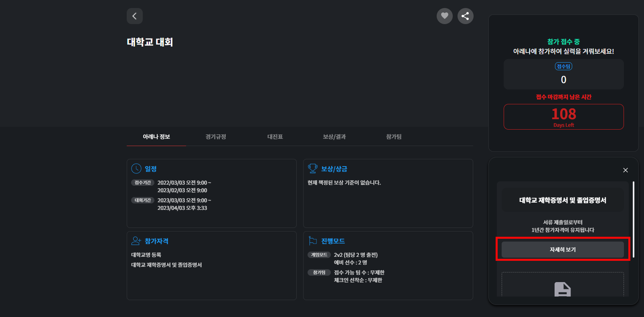Go to the 보상/결과 tab
This screenshot has width=644, height=317.
coord(334,137)
